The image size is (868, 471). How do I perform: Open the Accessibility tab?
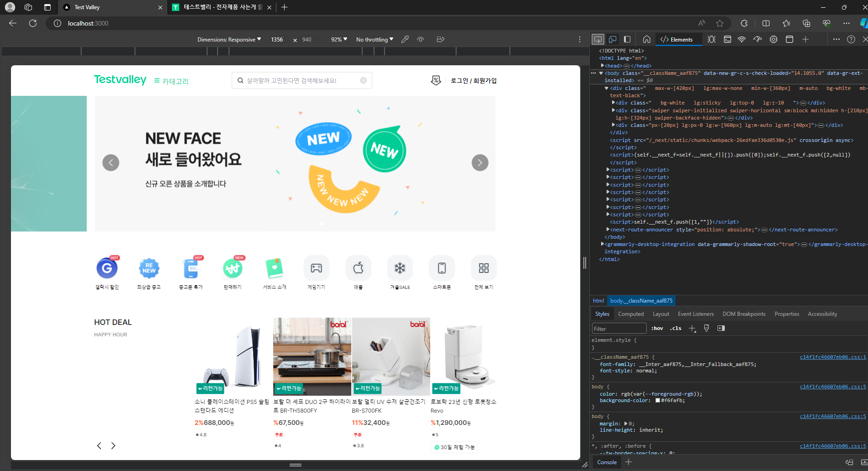point(822,314)
